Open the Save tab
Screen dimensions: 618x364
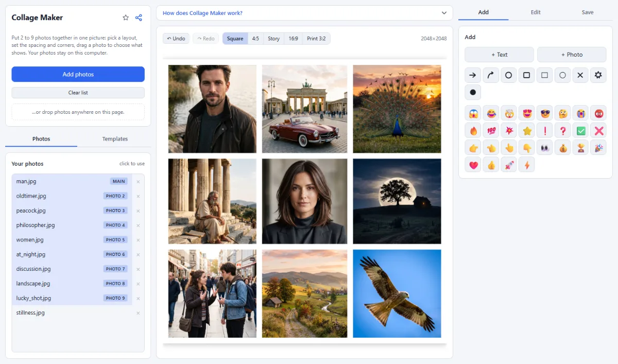point(588,12)
